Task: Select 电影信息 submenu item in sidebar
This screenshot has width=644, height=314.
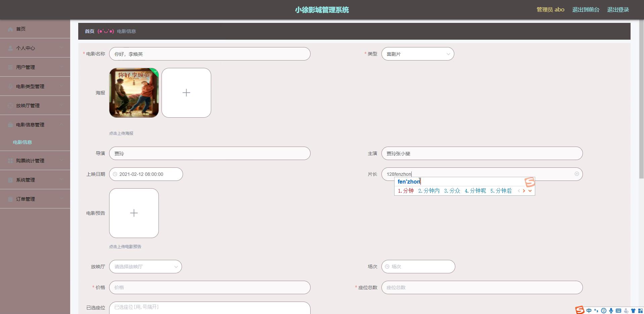Action: click(22, 142)
